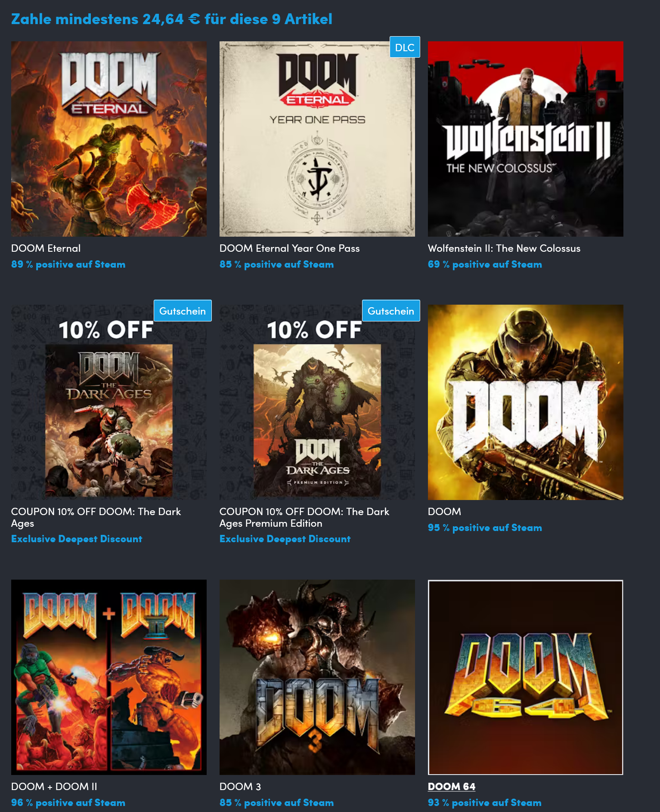This screenshot has width=660, height=812.
Task: Click the Gutschein badge on the Dark Ages coupon
Action: [x=183, y=311]
